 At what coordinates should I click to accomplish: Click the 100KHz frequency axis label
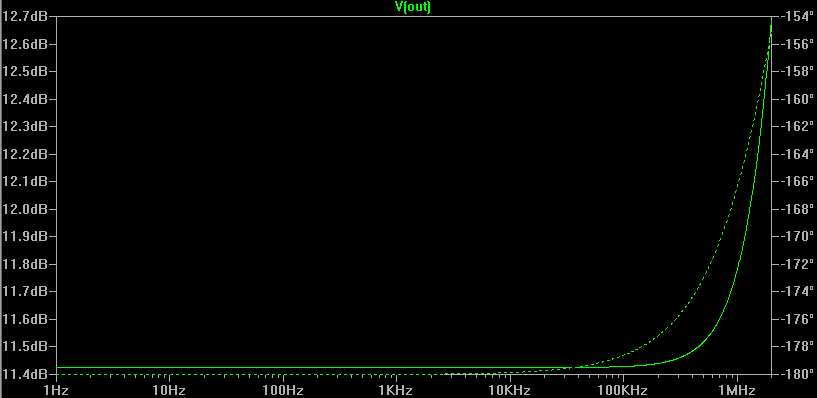(623, 390)
